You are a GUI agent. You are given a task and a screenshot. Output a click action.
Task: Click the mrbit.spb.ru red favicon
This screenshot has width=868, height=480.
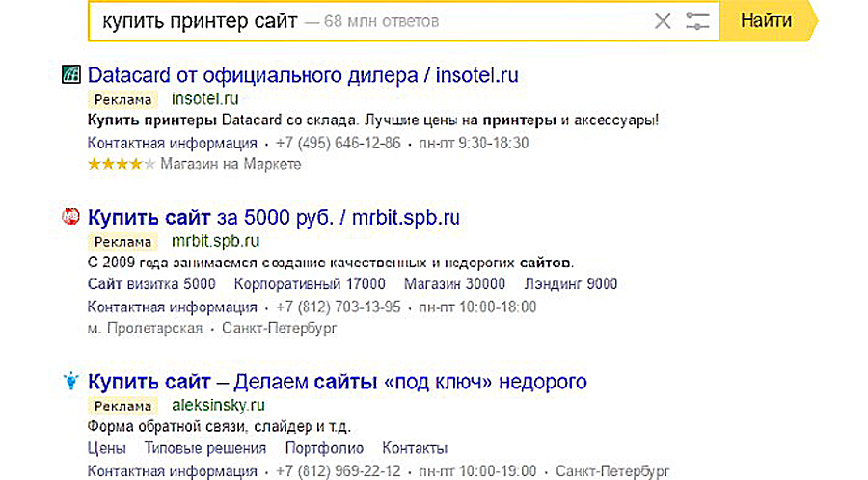tap(69, 217)
